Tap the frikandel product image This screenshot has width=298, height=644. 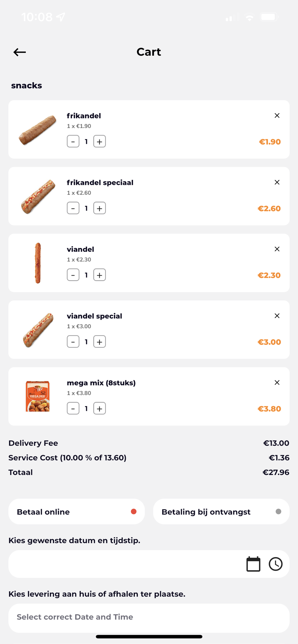[x=38, y=129]
